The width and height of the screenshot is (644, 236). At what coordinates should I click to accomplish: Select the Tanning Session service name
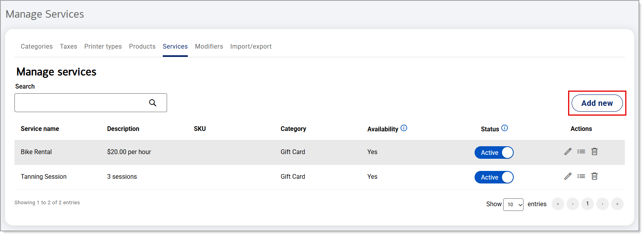[43, 176]
